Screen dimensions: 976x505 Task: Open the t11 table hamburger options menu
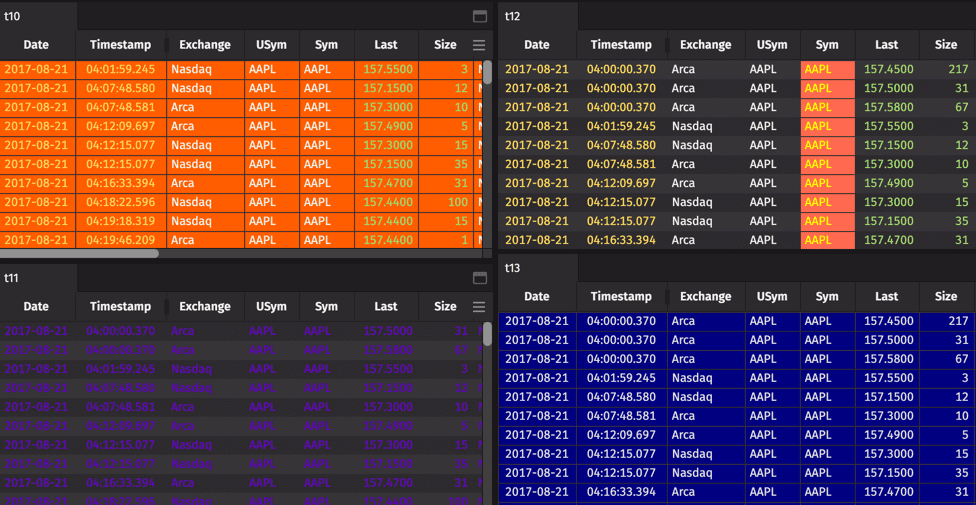point(479,307)
